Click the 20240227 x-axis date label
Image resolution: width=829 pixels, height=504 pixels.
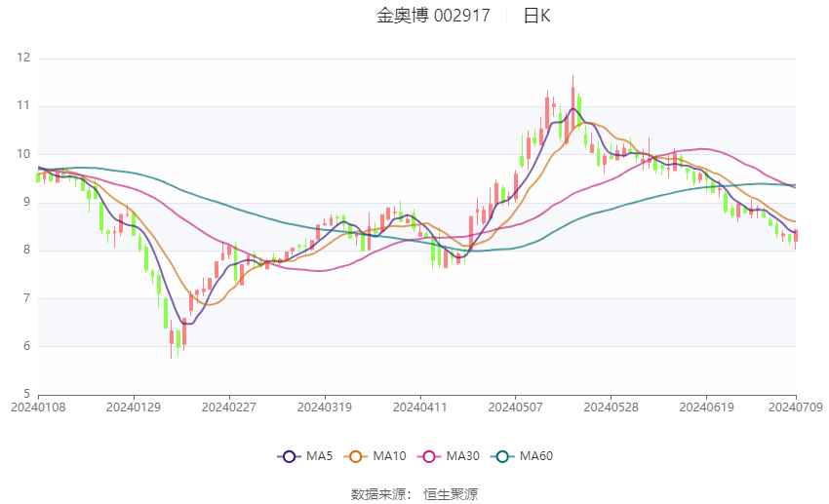[x=229, y=407]
